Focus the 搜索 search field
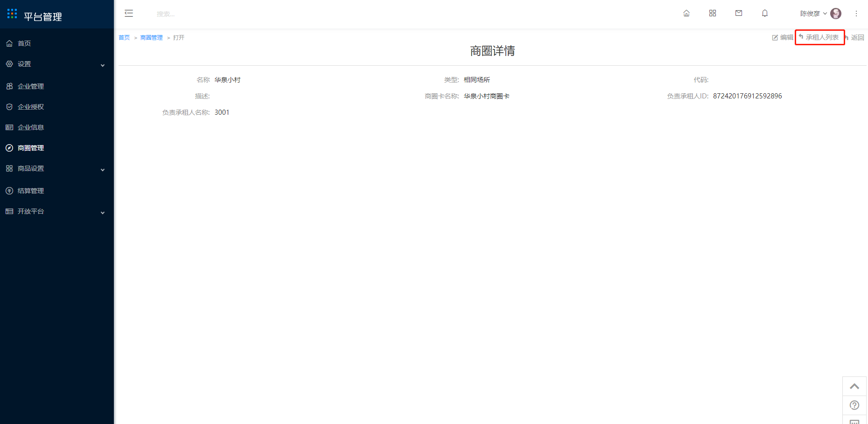This screenshot has height=424, width=868. [x=166, y=14]
